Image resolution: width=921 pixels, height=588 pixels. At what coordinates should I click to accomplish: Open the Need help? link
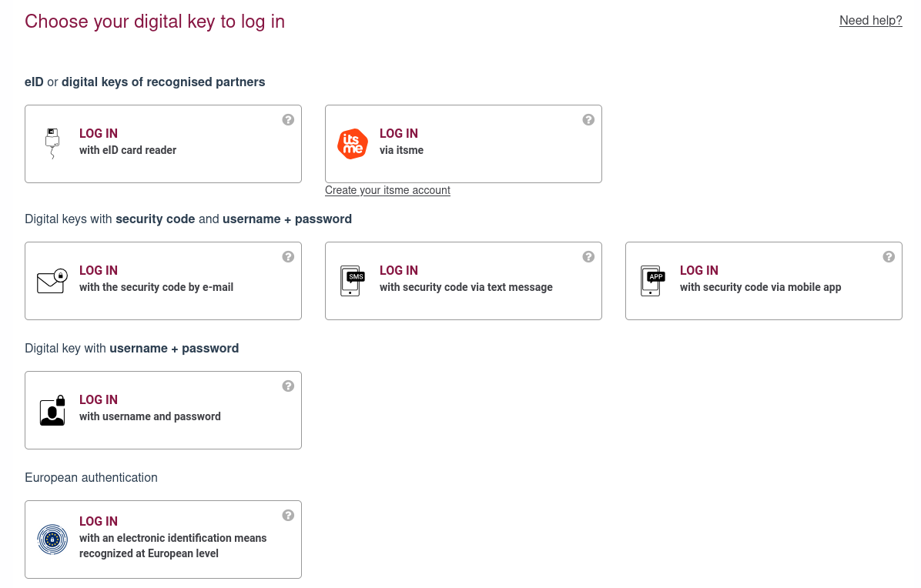[870, 21]
